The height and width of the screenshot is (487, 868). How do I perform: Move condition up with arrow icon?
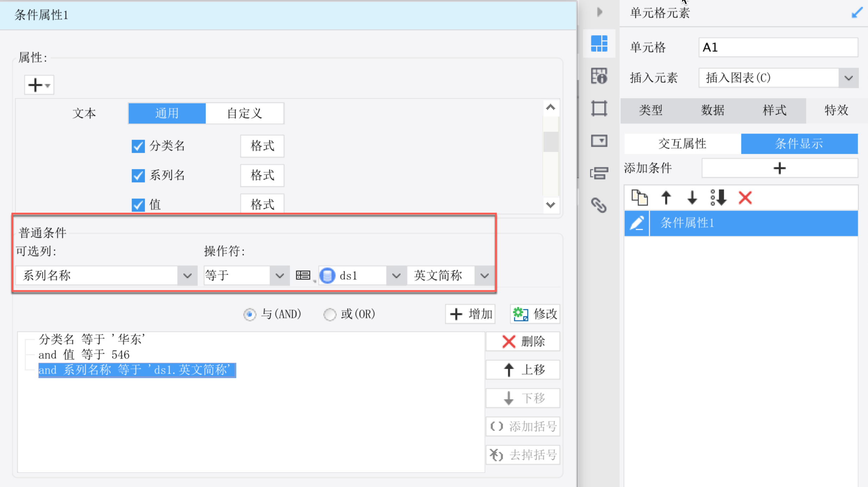click(666, 197)
